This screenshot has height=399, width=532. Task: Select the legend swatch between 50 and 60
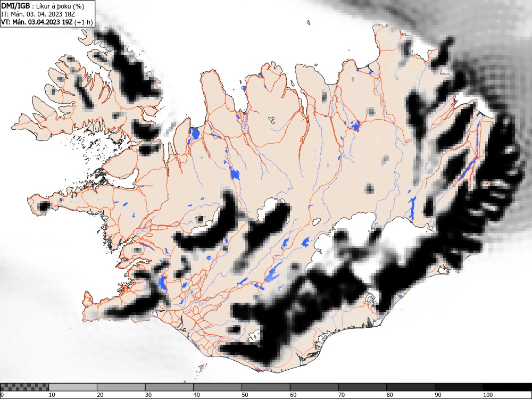click(x=265, y=387)
